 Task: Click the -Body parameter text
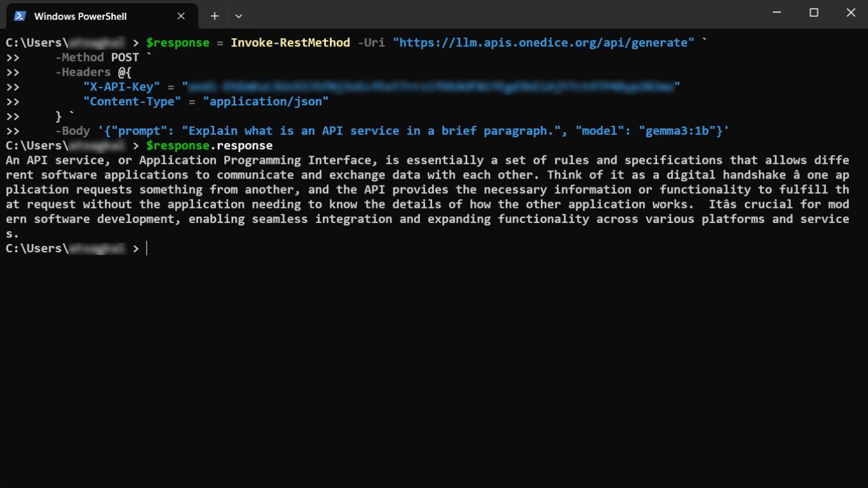[x=72, y=131]
